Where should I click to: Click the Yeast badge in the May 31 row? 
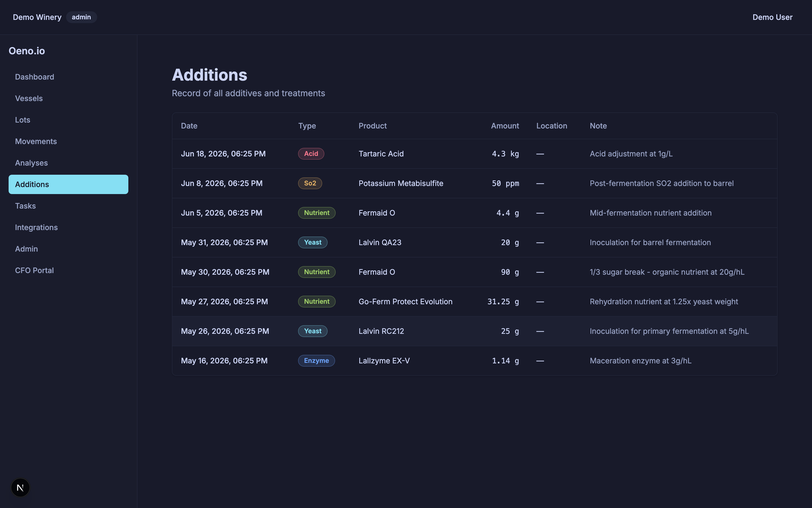tap(312, 242)
